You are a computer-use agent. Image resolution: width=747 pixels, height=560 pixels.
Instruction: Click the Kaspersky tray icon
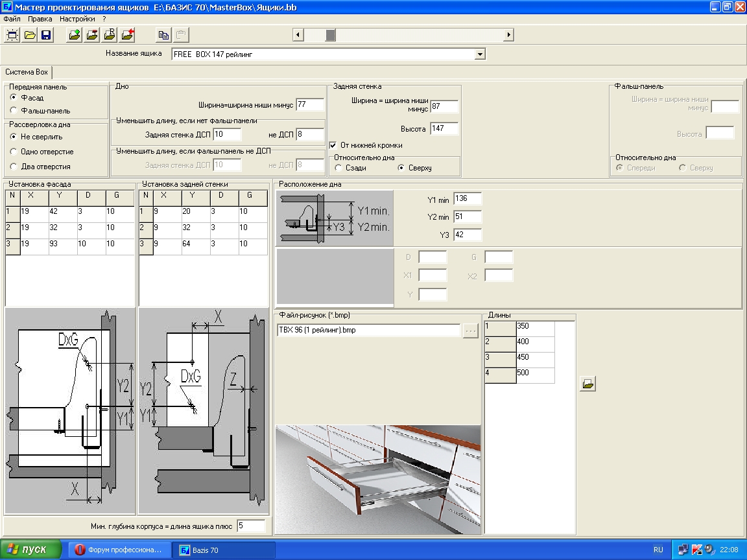pyautogui.click(x=696, y=550)
